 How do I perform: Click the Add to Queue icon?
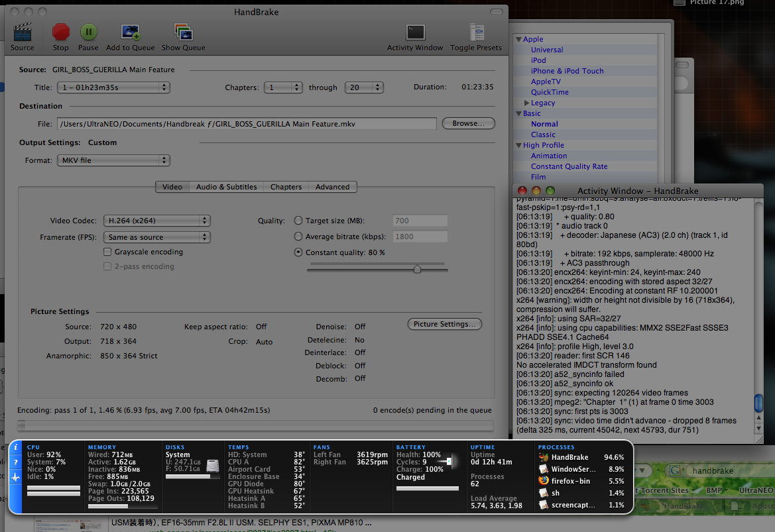[130, 32]
